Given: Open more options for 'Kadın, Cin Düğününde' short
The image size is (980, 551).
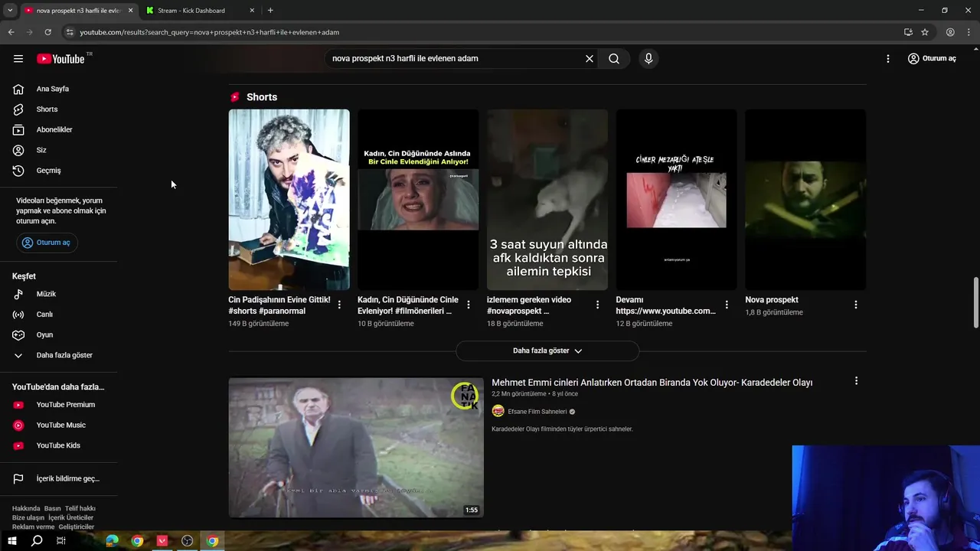Looking at the screenshot, I should 469,305.
